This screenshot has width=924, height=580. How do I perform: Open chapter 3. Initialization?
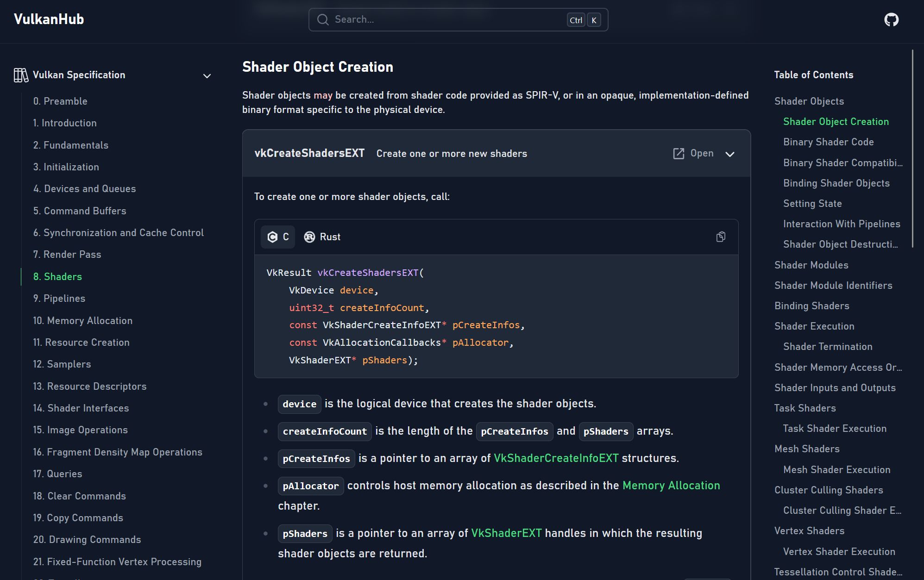(x=66, y=167)
